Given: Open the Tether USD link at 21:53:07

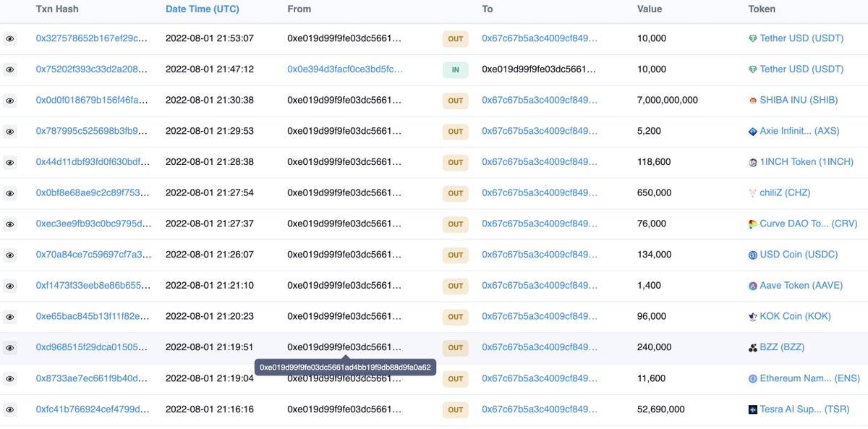Looking at the screenshot, I should point(801,38).
